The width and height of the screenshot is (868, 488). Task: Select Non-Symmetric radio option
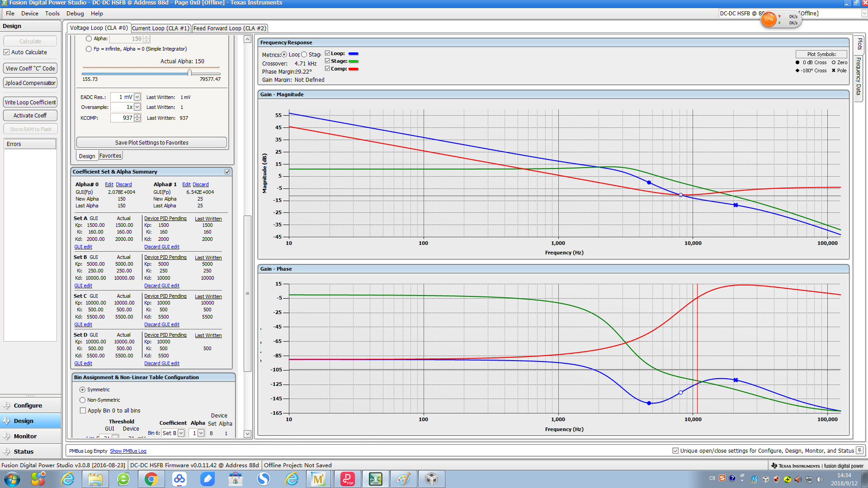(x=83, y=400)
